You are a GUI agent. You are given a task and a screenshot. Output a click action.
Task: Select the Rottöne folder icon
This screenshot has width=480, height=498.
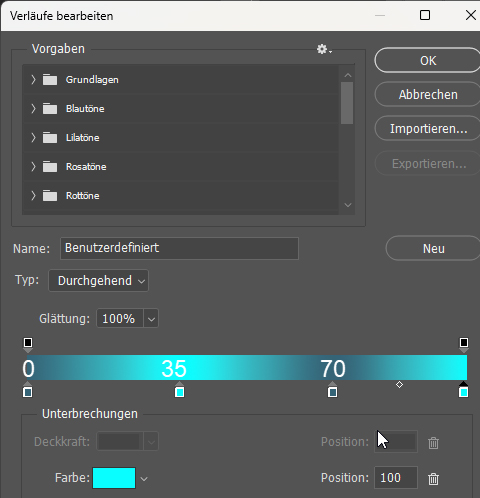pyautogui.click(x=50, y=196)
